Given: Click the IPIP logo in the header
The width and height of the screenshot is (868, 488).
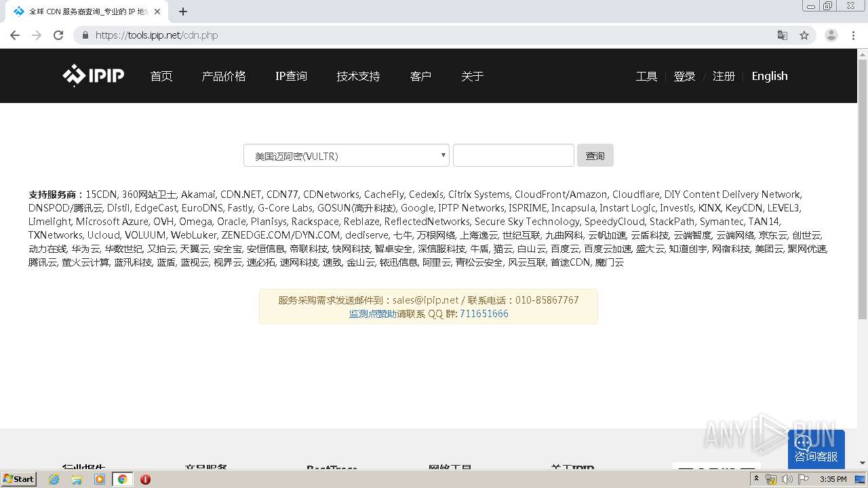Looking at the screenshot, I should pos(94,76).
